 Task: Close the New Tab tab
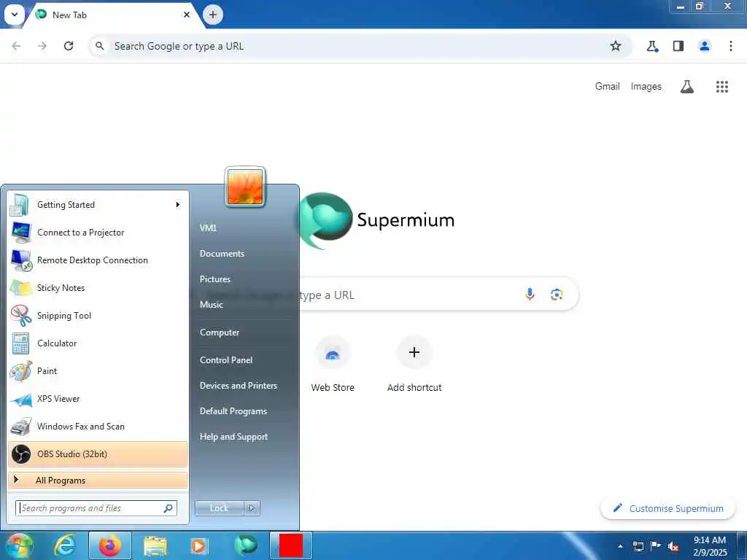(x=187, y=15)
